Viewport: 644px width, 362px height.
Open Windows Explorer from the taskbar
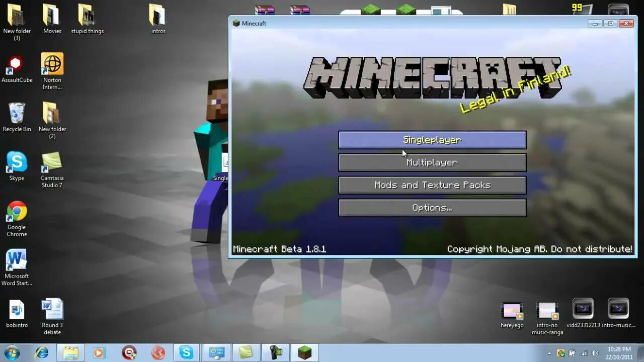71,353
